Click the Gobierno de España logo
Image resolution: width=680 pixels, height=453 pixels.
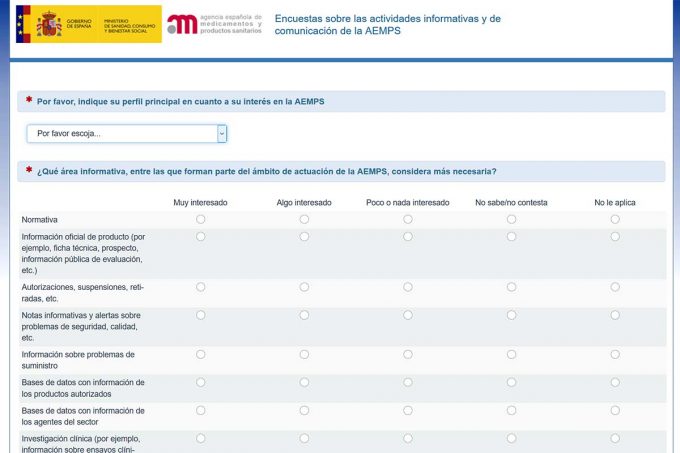(x=88, y=24)
